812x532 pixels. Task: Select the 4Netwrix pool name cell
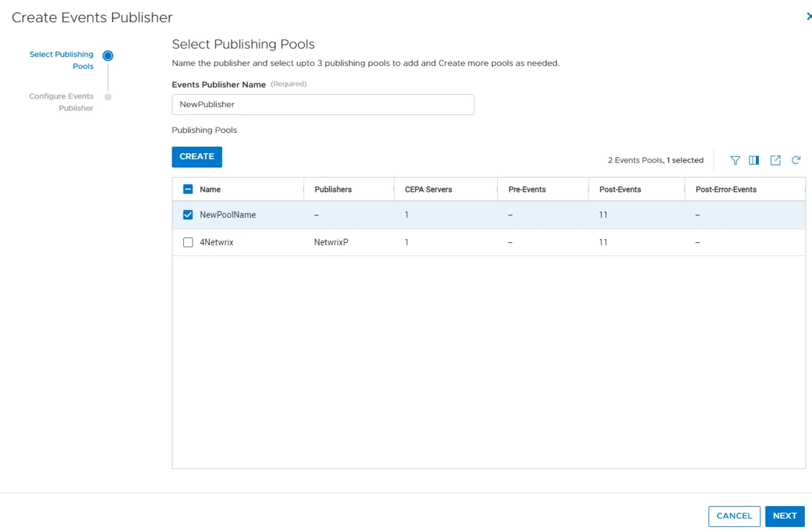(x=216, y=242)
